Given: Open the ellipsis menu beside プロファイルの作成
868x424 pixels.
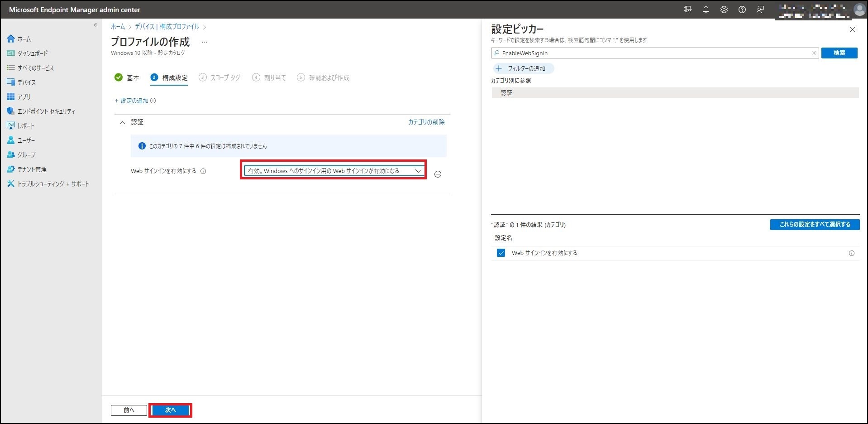Looking at the screenshot, I should pos(205,42).
